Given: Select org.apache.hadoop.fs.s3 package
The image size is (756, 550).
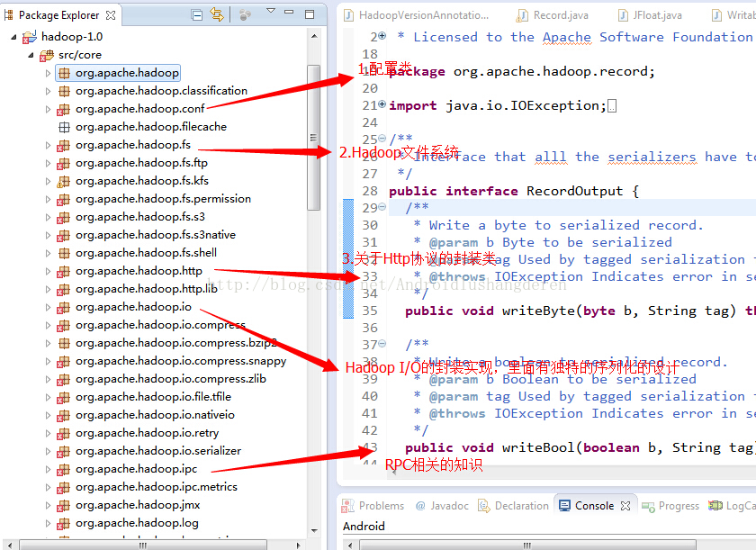Looking at the screenshot, I should (140, 216).
